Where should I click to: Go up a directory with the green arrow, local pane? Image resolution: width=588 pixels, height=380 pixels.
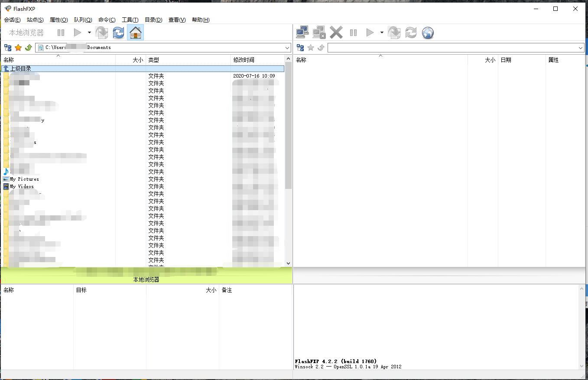29,48
